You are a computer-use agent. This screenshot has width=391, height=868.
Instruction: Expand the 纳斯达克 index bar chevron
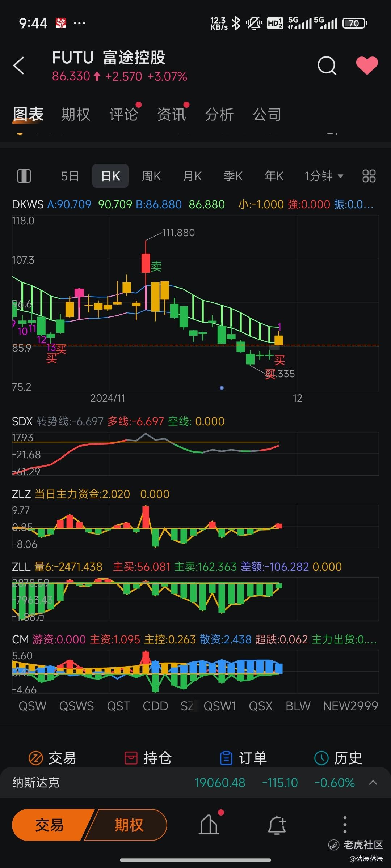click(x=373, y=783)
